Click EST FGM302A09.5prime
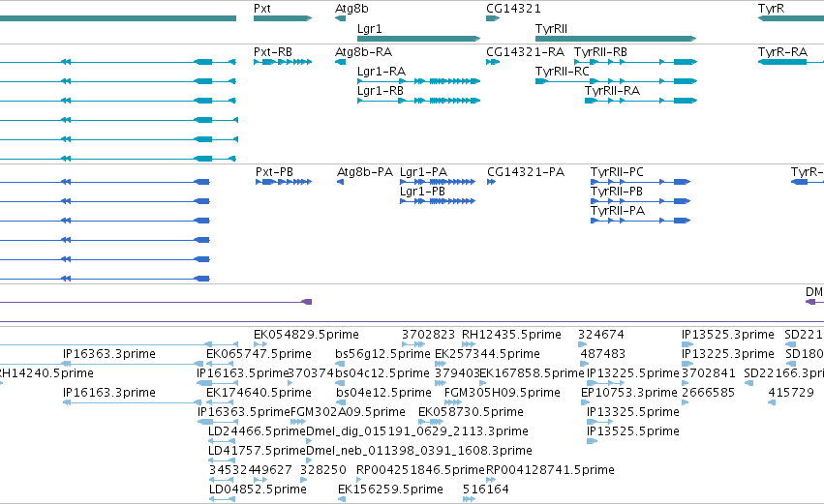This screenshot has height=504, width=824. pos(348,413)
